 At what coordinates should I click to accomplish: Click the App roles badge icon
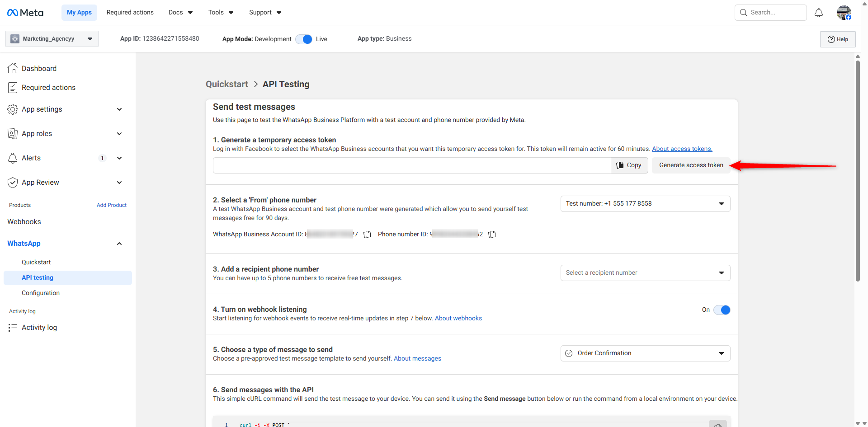tap(13, 134)
